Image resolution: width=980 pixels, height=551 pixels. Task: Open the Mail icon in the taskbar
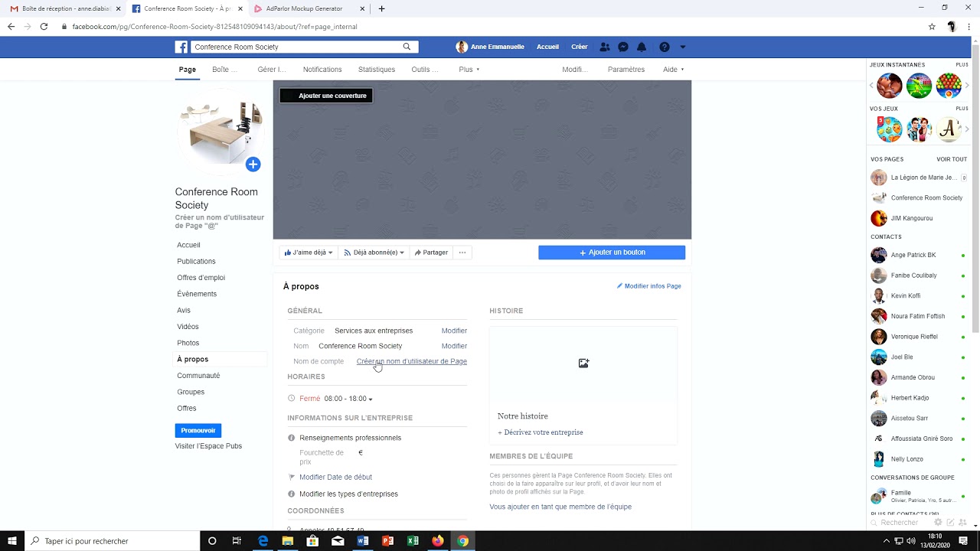point(338,541)
